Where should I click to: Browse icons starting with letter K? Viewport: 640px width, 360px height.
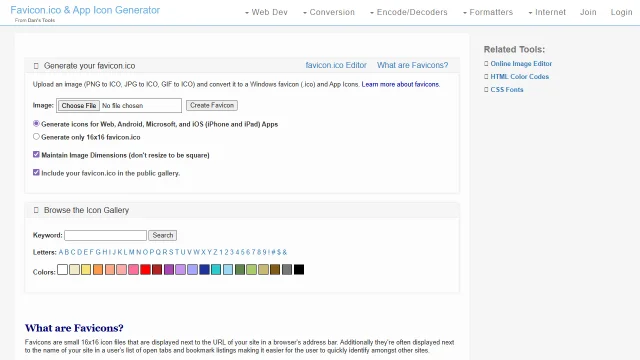coord(120,252)
